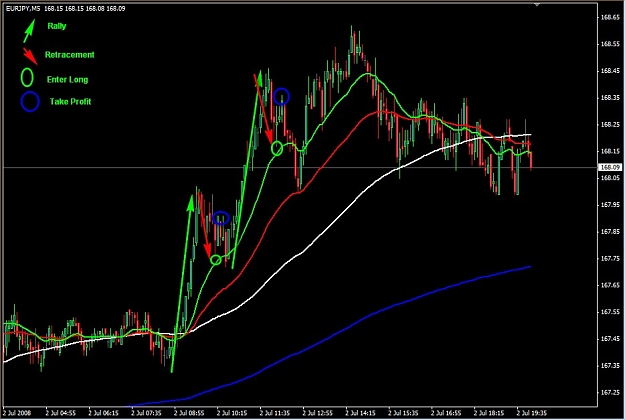The height and width of the screenshot is (420, 625).
Task: Click the '2 Jul 12:55' time axis label
Action: coord(317,413)
